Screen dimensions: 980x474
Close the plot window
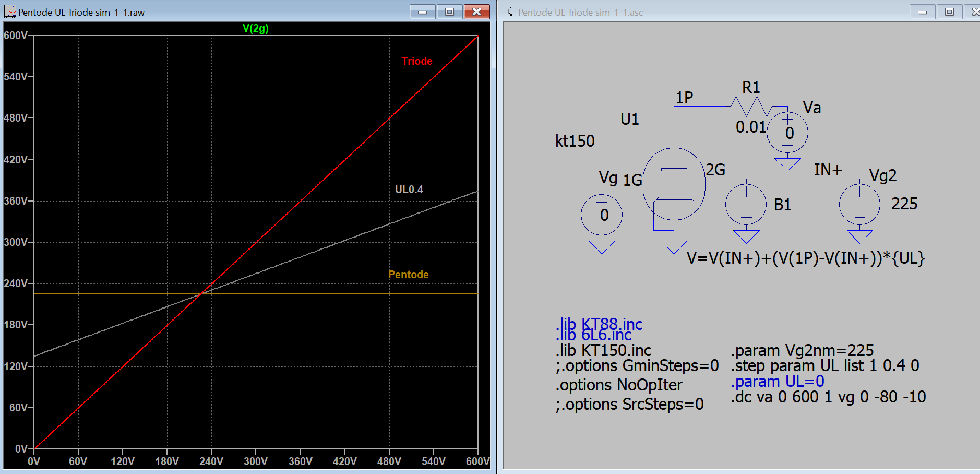click(x=477, y=11)
